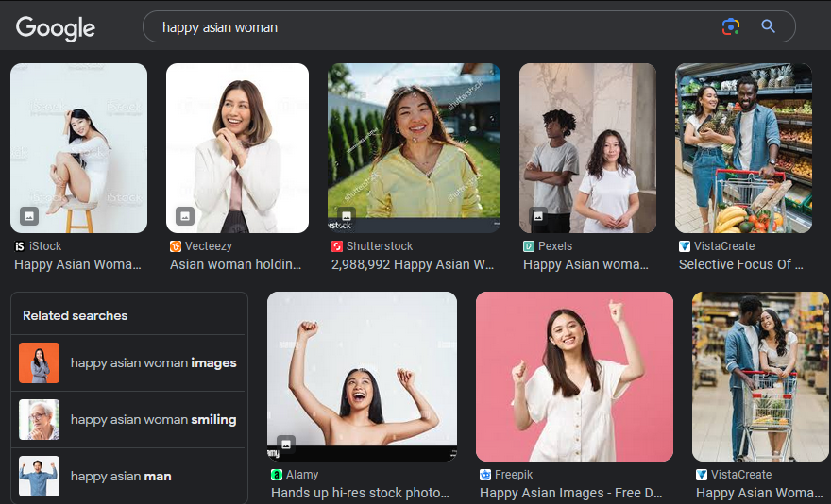The width and height of the screenshot is (831, 504).
Task: Open the pink background Freepik image
Action: [x=574, y=376]
